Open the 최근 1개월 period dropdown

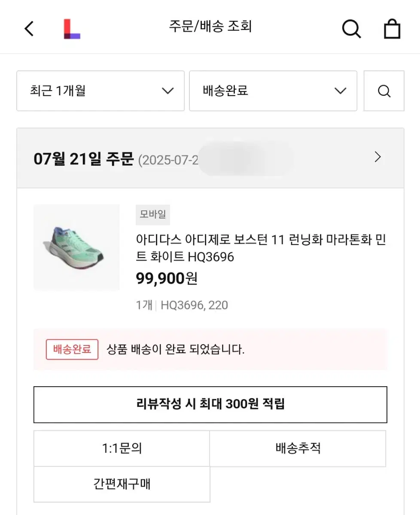click(x=100, y=91)
